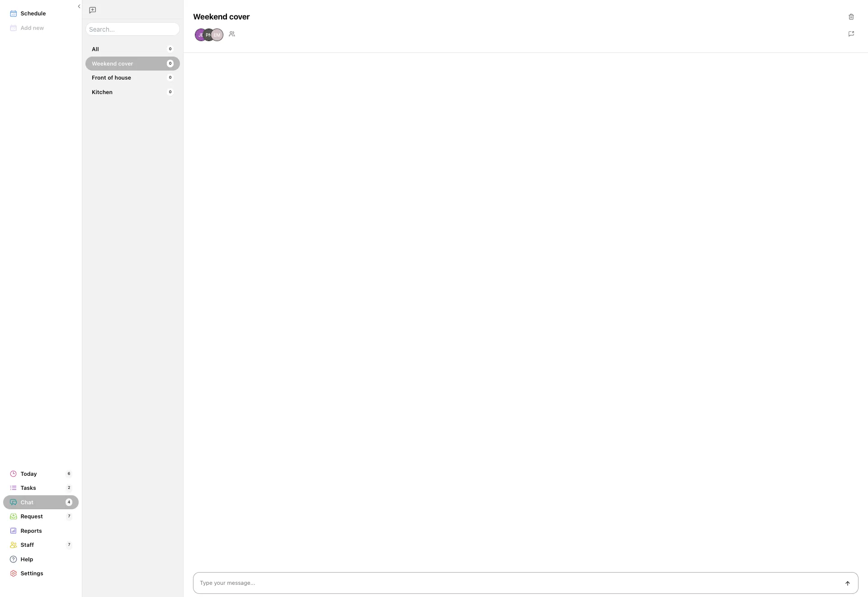The image size is (868, 597).
Task: Select the Weekend cover chat
Action: pos(132,64)
